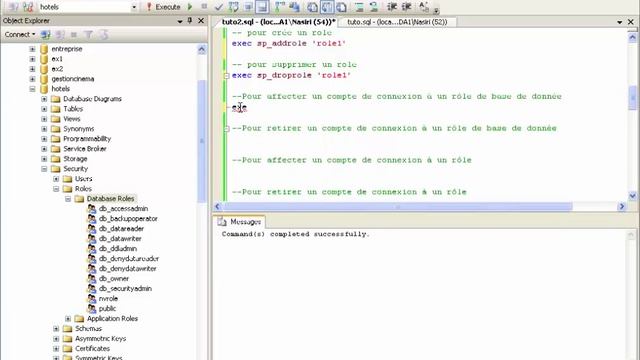The image size is (640, 360).
Task: Toggle Include Actual Execution Plan
Action: (280, 7)
